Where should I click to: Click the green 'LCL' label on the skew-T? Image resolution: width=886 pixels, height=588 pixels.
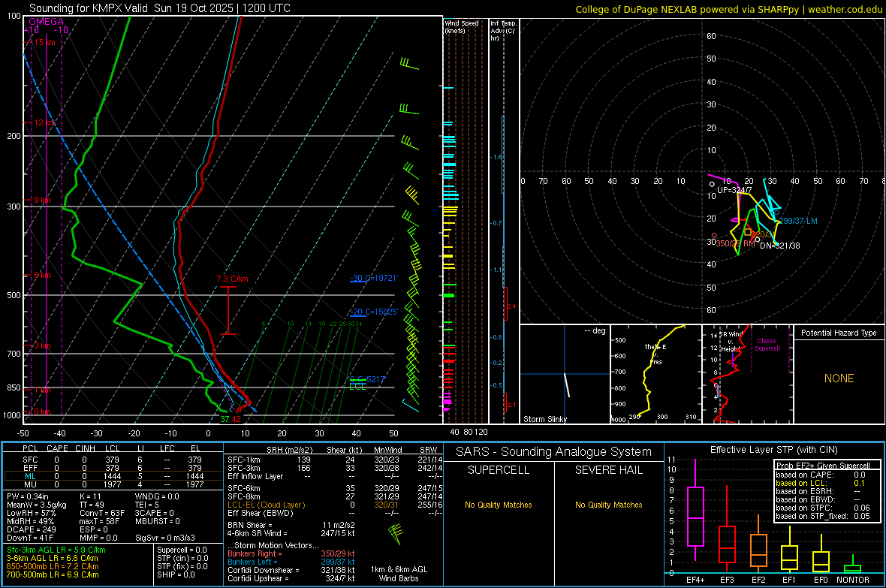tap(357, 387)
